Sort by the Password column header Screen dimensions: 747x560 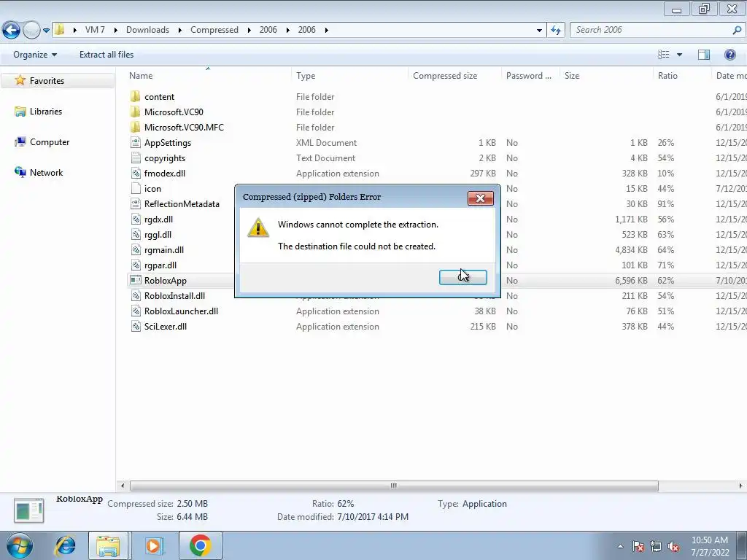pyautogui.click(x=530, y=76)
